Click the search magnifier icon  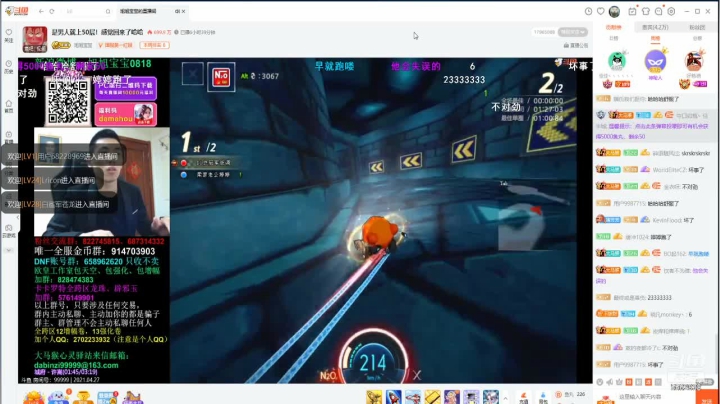point(108,11)
